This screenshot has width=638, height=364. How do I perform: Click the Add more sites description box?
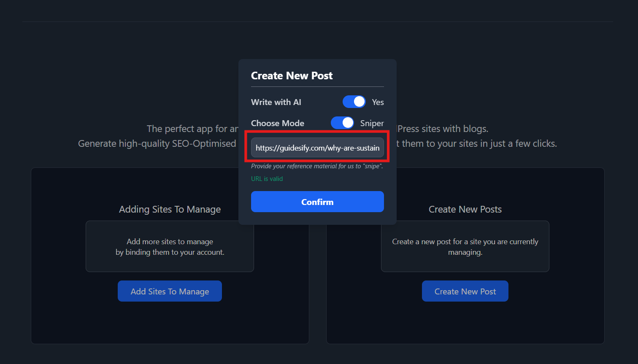pyautogui.click(x=170, y=247)
